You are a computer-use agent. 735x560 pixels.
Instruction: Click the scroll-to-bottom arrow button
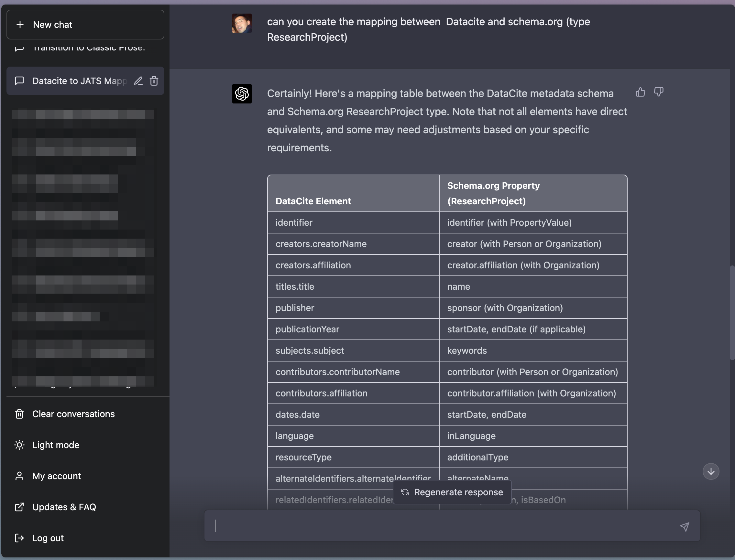click(x=711, y=471)
